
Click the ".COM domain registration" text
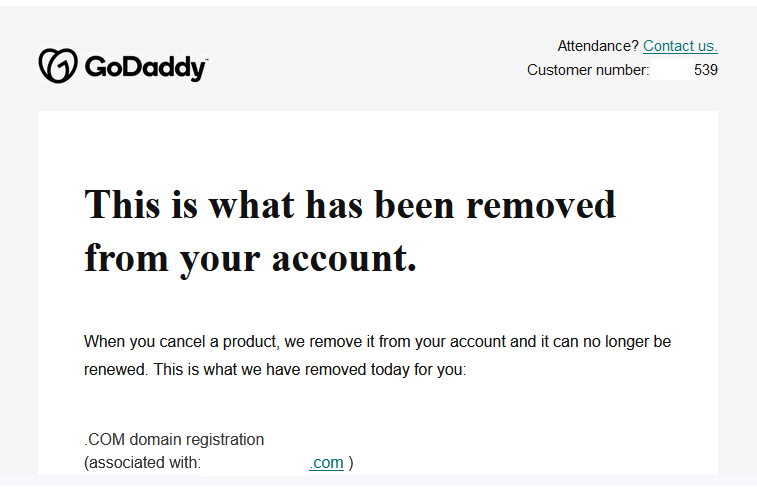tap(174, 439)
